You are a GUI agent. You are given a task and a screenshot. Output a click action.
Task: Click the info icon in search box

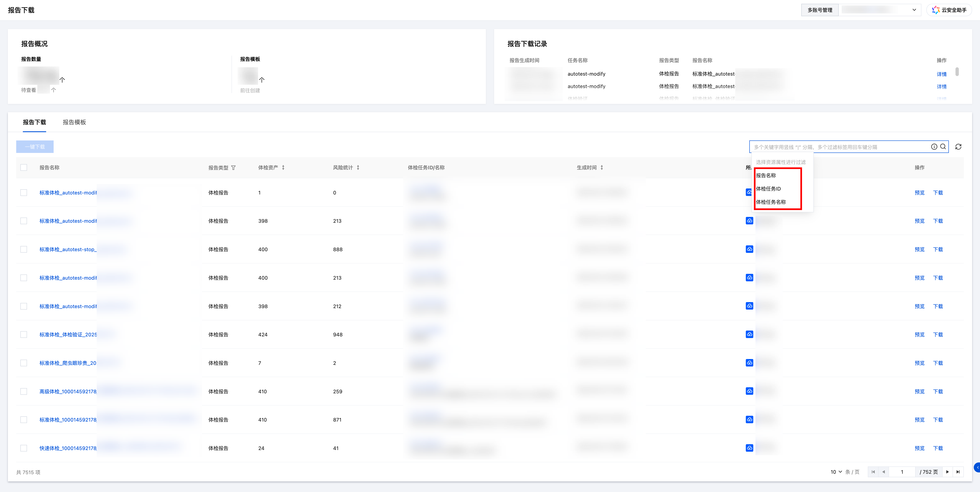(x=934, y=146)
